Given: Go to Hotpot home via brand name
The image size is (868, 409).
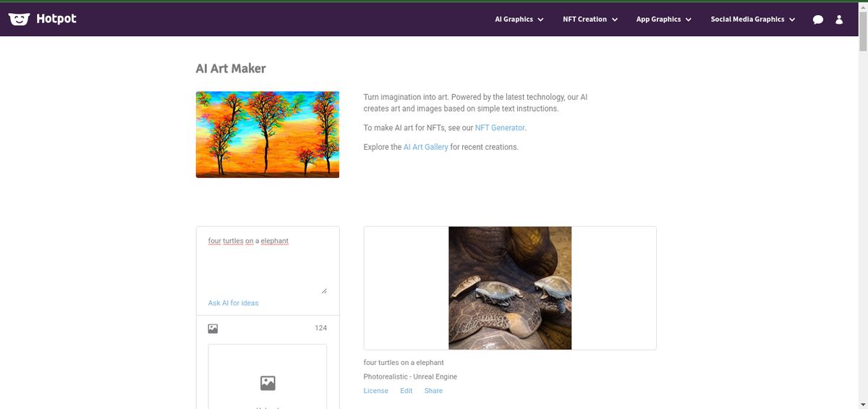Looking at the screenshot, I should 56,19.
